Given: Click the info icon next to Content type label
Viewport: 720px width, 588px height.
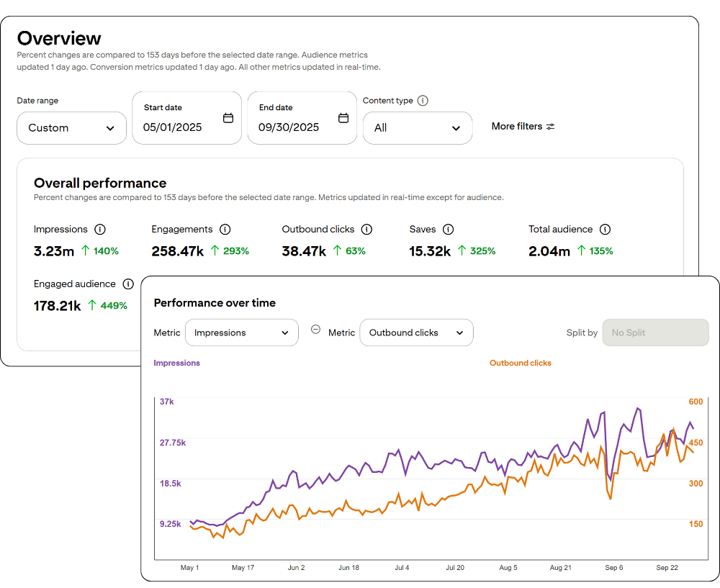Looking at the screenshot, I should [x=423, y=101].
